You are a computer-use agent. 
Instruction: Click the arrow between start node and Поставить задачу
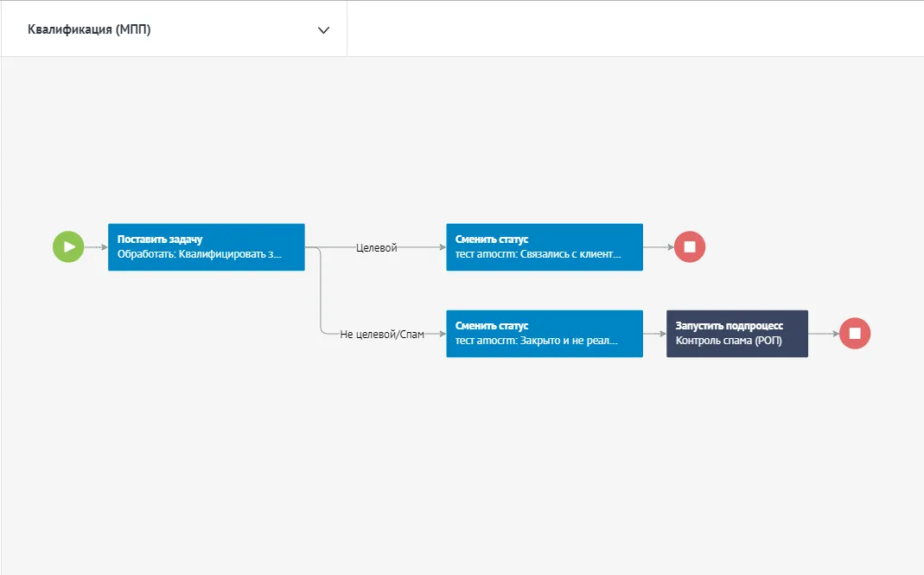[x=95, y=247]
